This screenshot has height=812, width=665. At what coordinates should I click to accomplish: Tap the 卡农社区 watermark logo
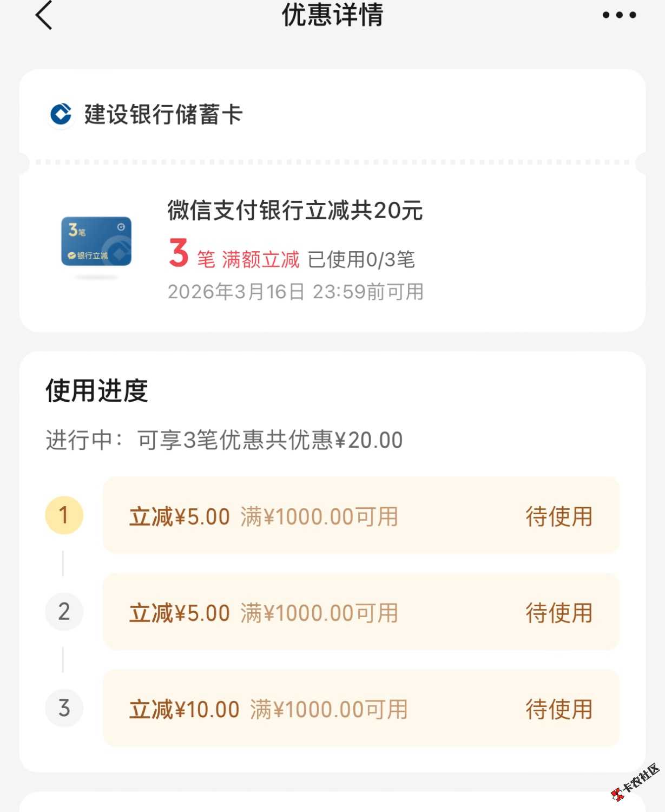[635, 782]
